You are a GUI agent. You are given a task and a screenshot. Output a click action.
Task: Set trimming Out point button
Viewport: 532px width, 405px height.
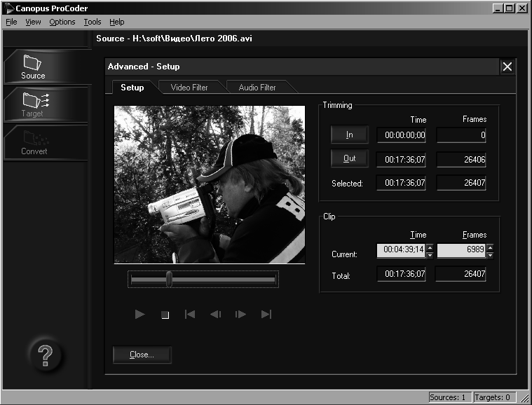(x=350, y=158)
